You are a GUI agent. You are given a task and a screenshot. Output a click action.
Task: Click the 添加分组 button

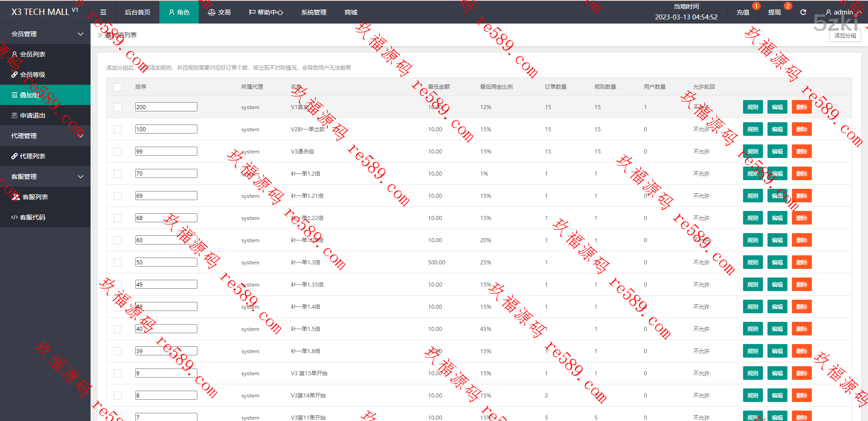(845, 36)
